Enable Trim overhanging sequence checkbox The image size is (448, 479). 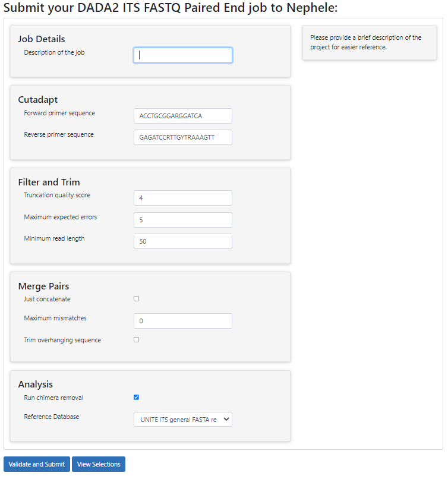[x=136, y=340]
